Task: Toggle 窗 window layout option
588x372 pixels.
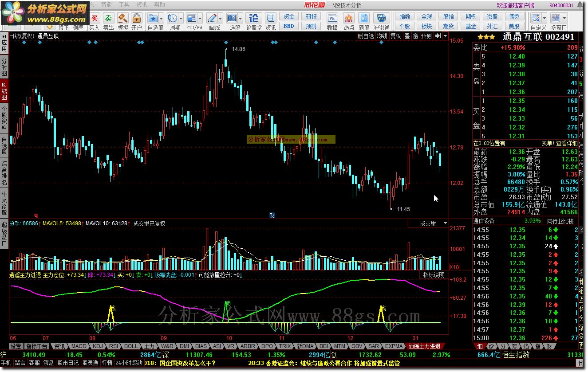Action: click(x=415, y=36)
